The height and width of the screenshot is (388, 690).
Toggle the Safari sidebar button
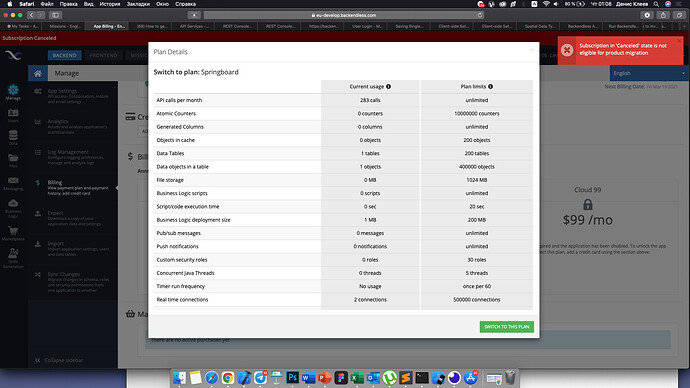tap(55, 15)
